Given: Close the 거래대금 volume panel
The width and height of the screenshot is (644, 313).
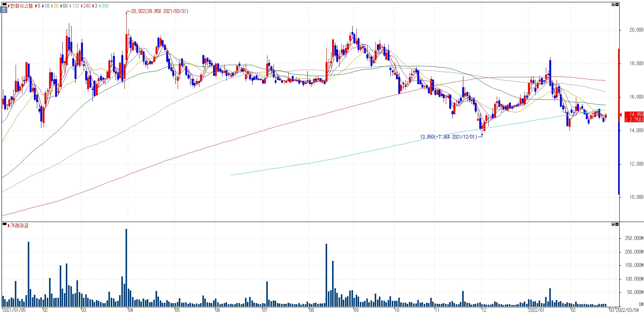Looking at the screenshot, I should 617,224.
